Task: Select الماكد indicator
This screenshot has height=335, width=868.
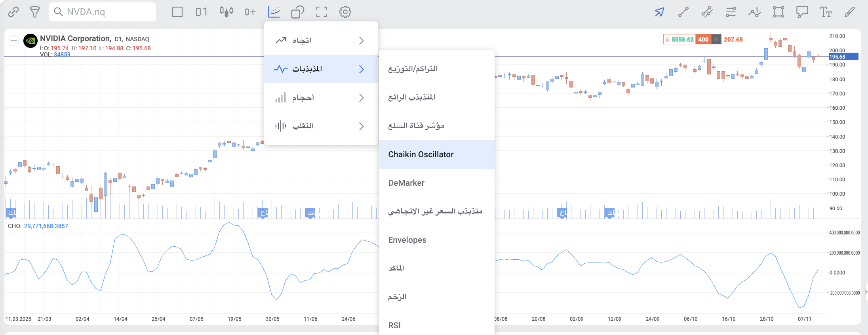Action: click(437, 268)
